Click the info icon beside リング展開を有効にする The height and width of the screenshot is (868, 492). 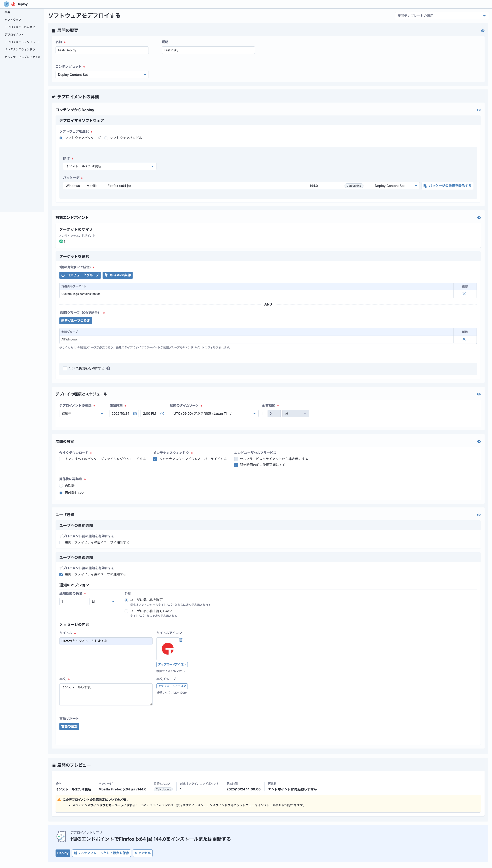click(x=108, y=368)
